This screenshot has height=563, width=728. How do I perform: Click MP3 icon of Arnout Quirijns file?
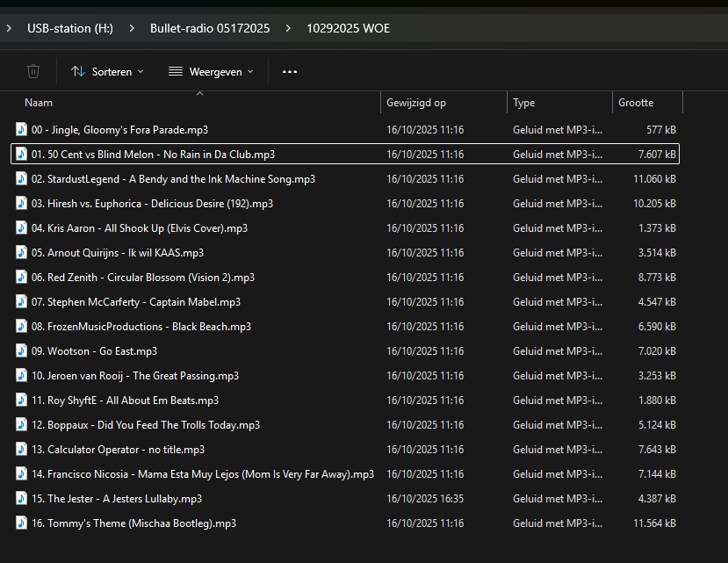coord(21,252)
